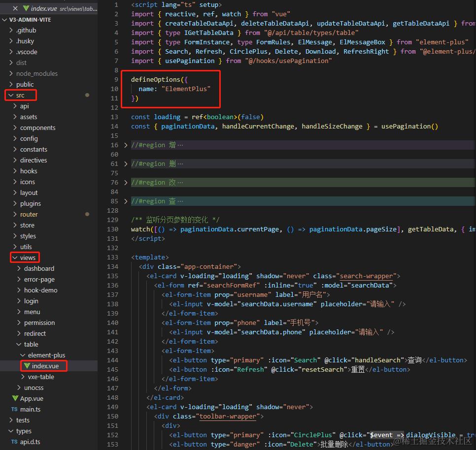Click the getTableData argument in watch
476x450 pixels.
pos(431,229)
